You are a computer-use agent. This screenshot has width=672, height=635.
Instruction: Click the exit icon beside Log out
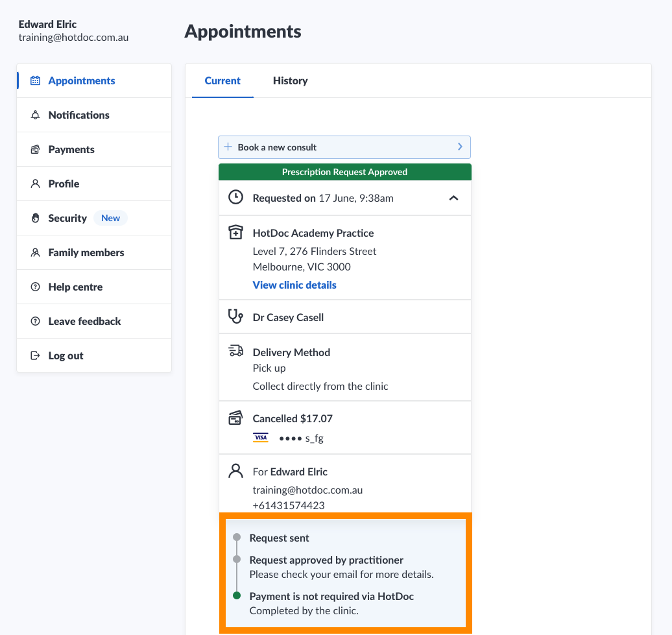click(x=36, y=355)
